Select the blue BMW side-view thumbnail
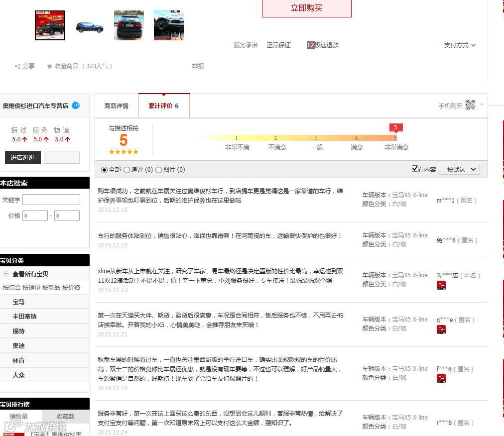The image size is (504, 436). point(89,27)
